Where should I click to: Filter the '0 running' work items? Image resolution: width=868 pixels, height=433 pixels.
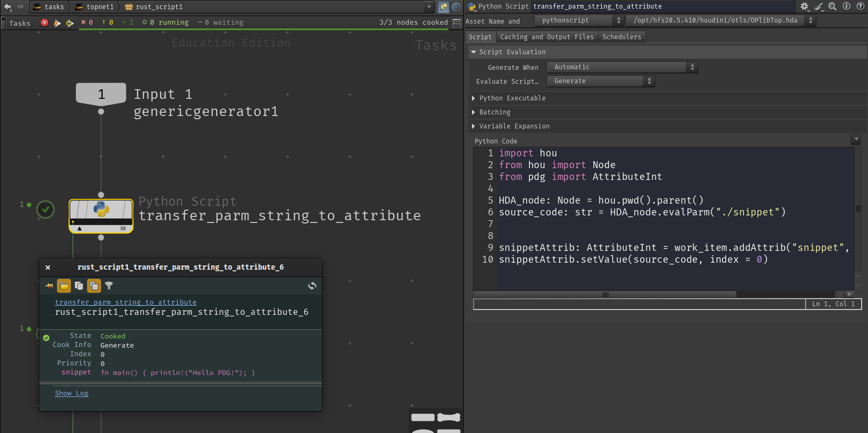point(166,23)
